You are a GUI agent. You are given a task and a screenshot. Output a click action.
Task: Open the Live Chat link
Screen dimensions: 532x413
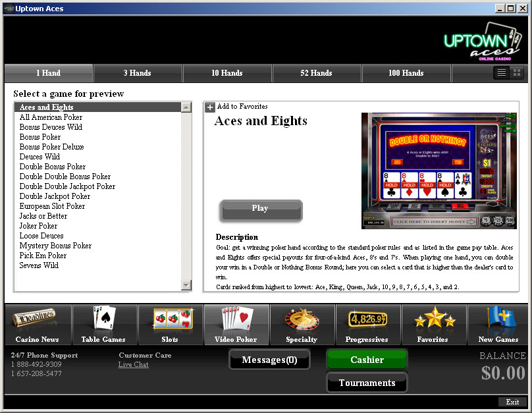coord(134,364)
